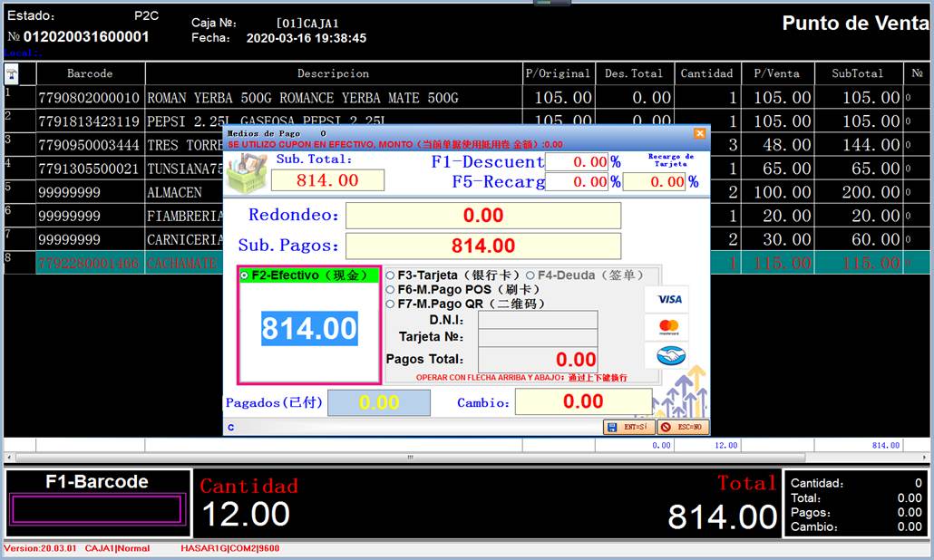Click the F1-Barcode entry box
This screenshot has width=934, height=560.
pos(97,509)
